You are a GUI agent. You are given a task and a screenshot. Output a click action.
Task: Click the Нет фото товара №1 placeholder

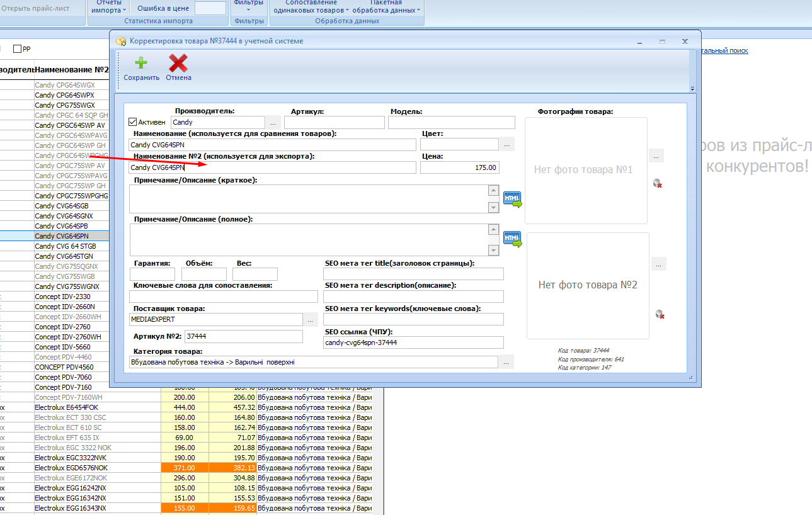(x=586, y=170)
